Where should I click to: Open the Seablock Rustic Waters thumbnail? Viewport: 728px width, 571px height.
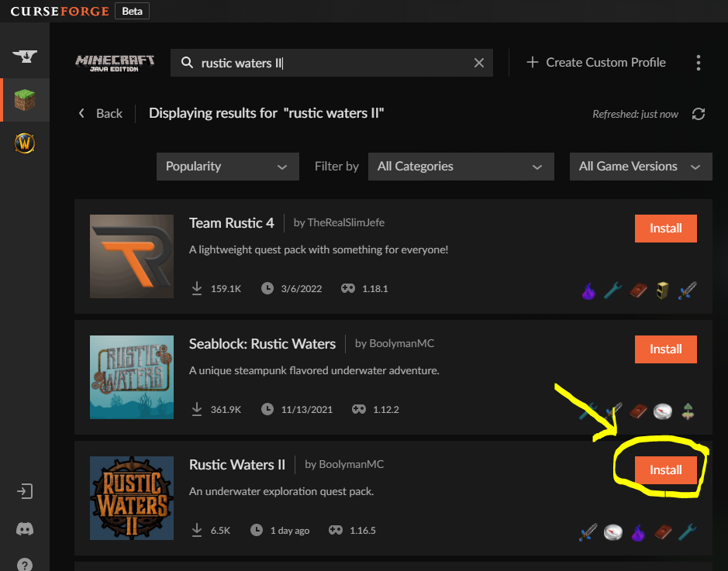coord(132,377)
